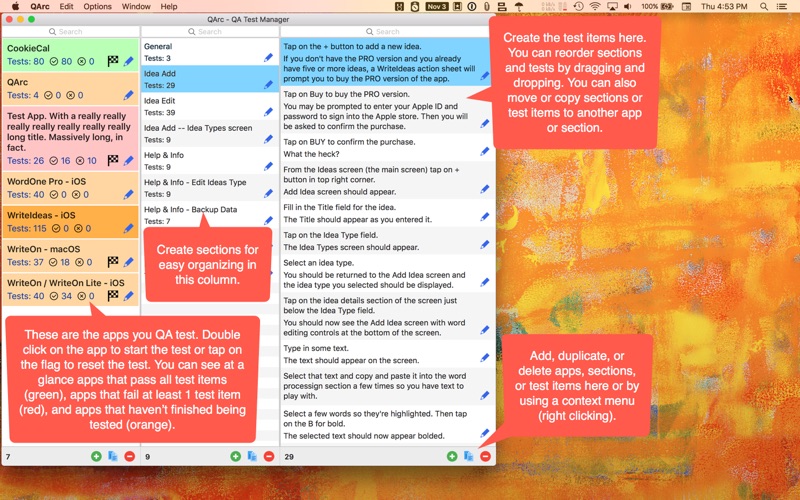800x500 pixels.
Task: Reset Test App with its checkered flag
Action: click(x=113, y=160)
